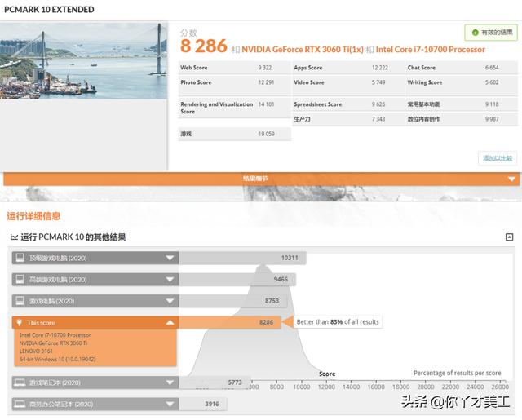Click the Photo Score value 12 291
522x420 pixels.
(x=266, y=82)
